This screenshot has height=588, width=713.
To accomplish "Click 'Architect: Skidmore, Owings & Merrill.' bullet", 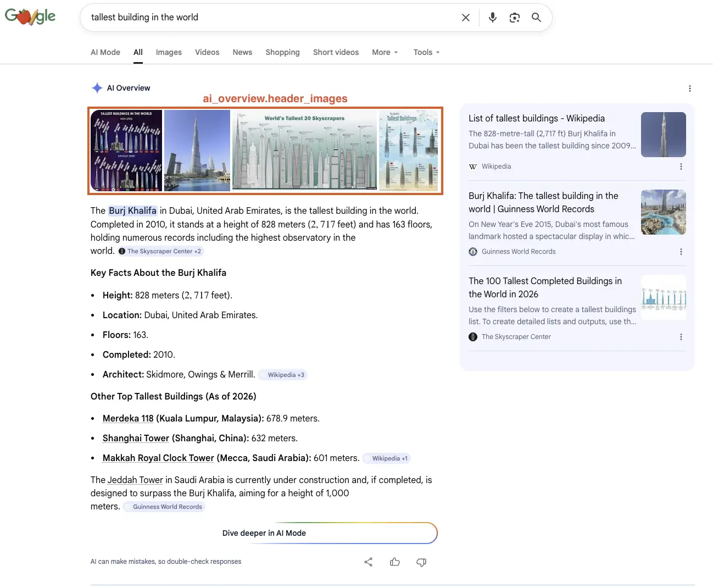I will tap(179, 374).
